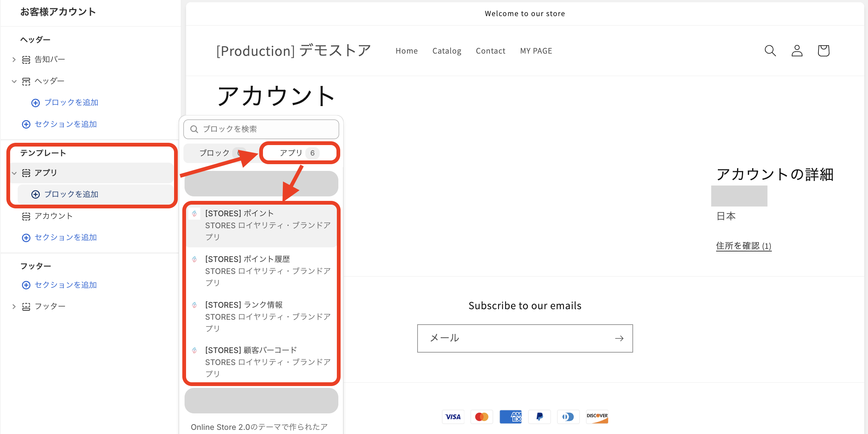Collapse the ヘッダー section
868x434 pixels.
(x=14, y=81)
